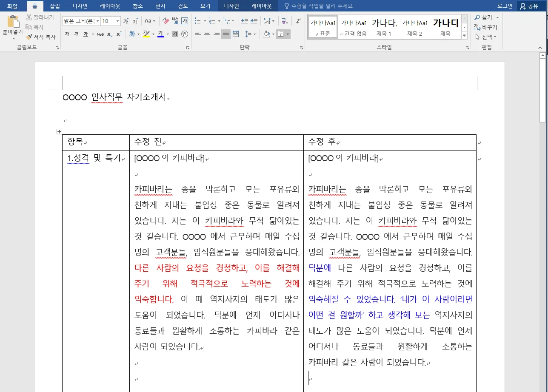
Task: Click the paragraph shading paint bucket
Action: click(266, 34)
